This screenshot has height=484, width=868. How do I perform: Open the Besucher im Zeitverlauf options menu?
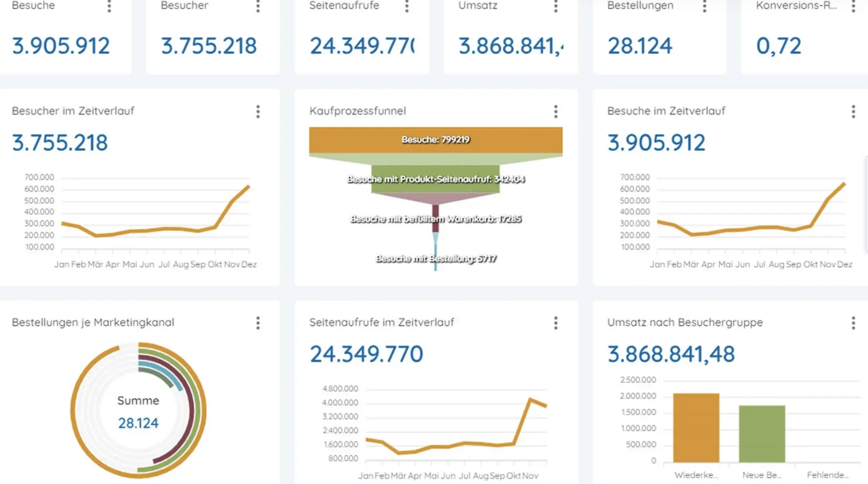pyautogui.click(x=258, y=111)
